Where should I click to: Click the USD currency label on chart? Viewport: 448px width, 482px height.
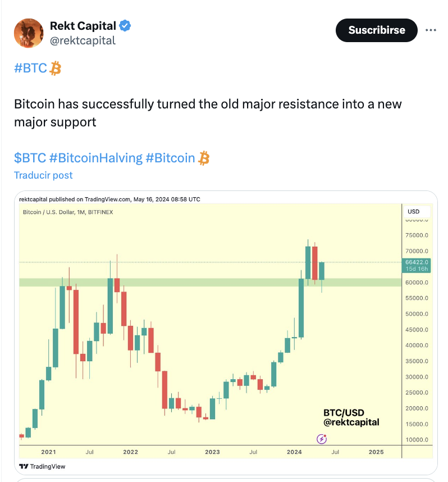pyautogui.click(x=414, y=211)
